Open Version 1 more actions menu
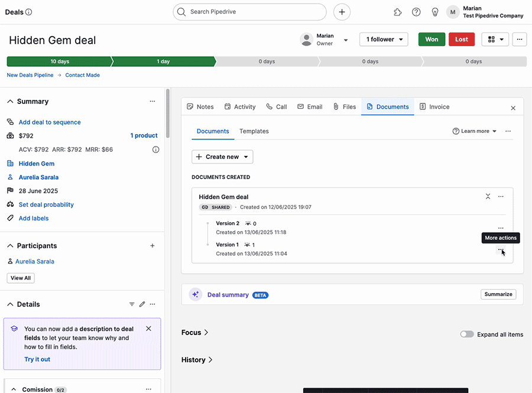 (501, 250)
